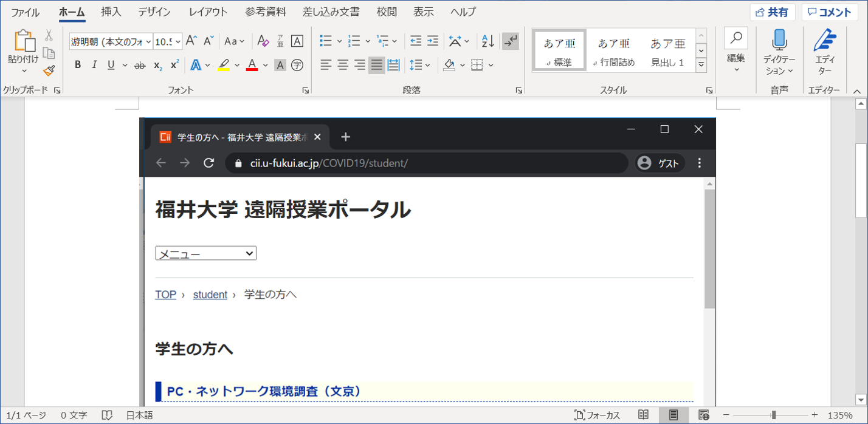This screenshot has width=868, height=424.
Task: Click the enclosed character border icon
Action: click(297, 41)
